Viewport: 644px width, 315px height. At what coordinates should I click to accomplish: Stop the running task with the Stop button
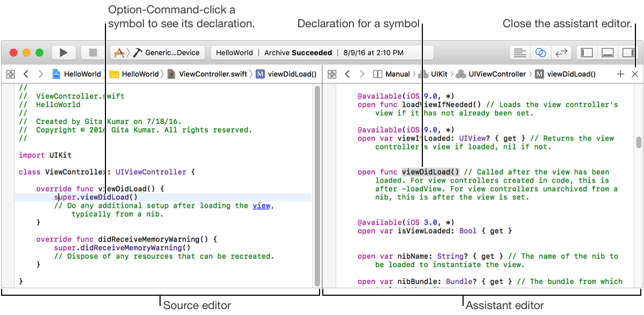coord(93,52)
